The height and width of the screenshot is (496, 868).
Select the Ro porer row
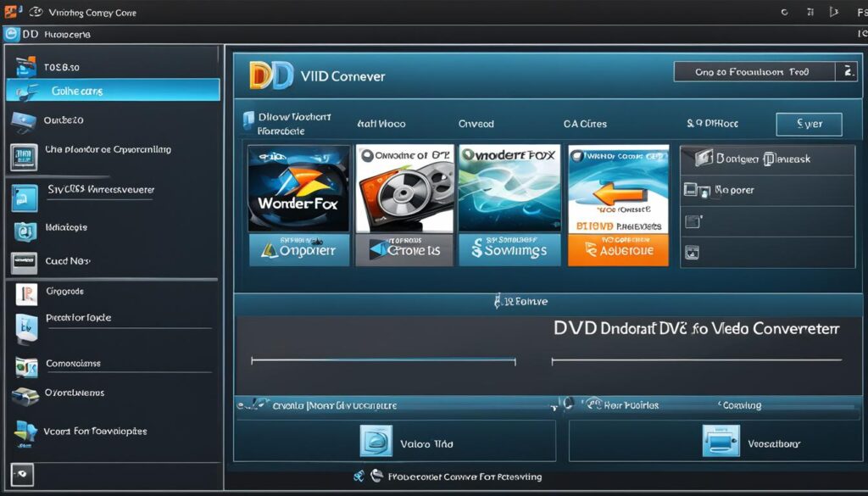(x=767, y=191)
